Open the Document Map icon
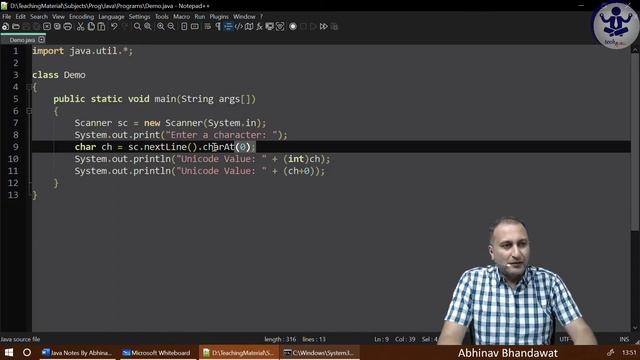The image size is (640, 360). click(249, 27)
